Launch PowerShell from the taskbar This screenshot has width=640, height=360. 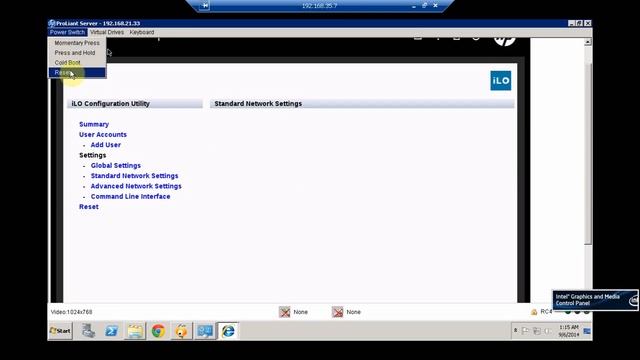point(111,331)
